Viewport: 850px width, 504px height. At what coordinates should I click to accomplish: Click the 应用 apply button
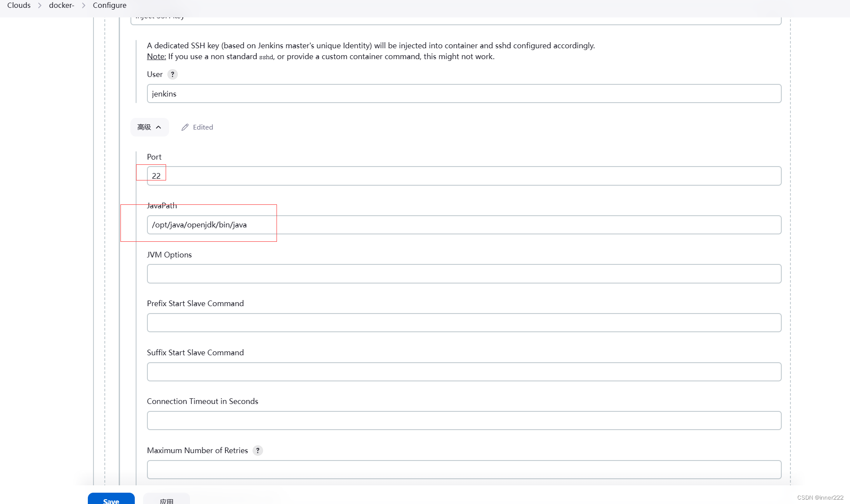pyautogui.click(x=167, y=498)
